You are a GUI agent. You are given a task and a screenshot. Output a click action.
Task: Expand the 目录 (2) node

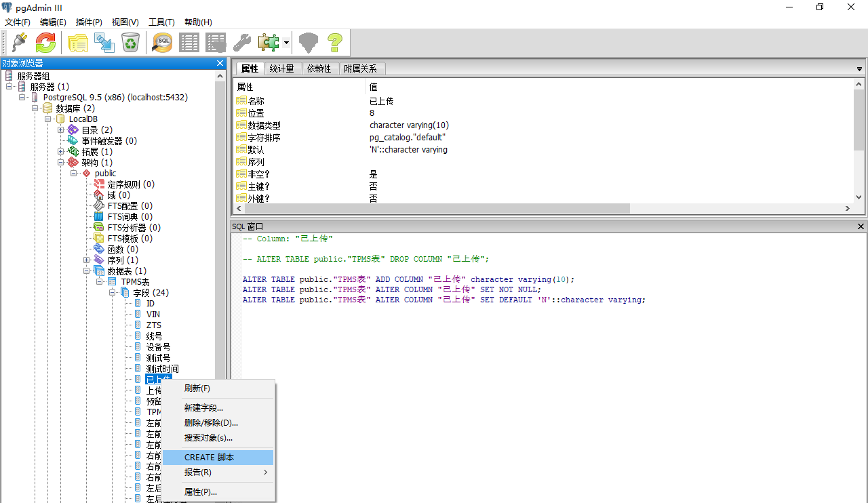click(61, 130)
